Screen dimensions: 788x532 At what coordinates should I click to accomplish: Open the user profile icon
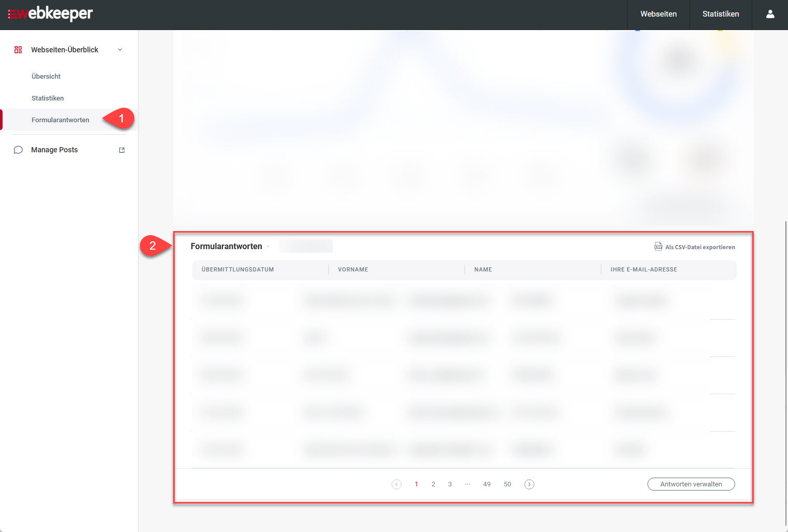tap(770, 14)
